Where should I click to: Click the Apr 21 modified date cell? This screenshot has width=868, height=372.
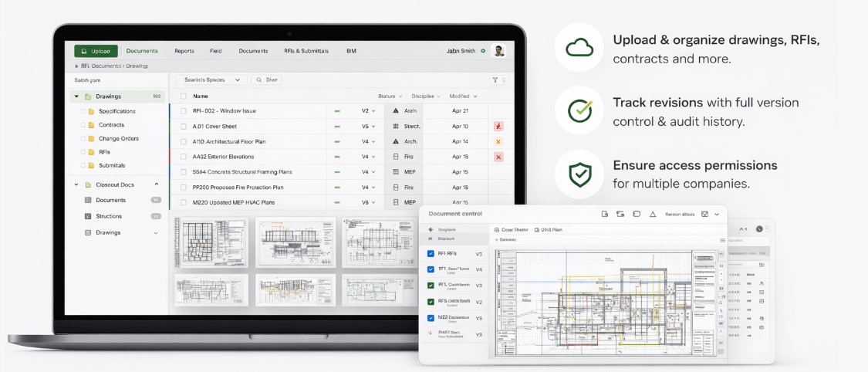pos(460,110)
